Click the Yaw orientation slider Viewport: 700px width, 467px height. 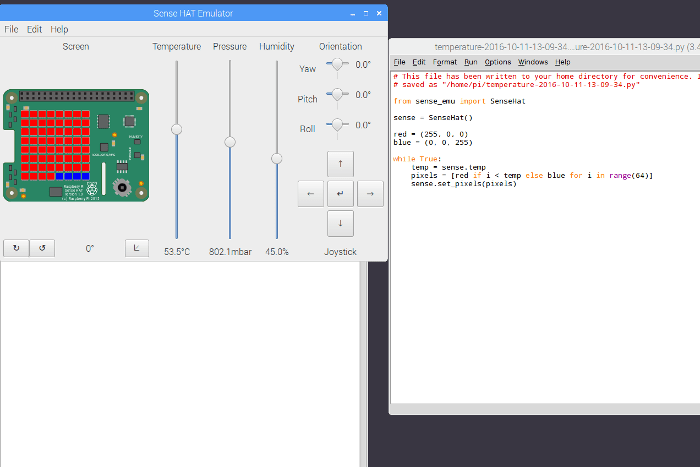(x=337, y=65)
